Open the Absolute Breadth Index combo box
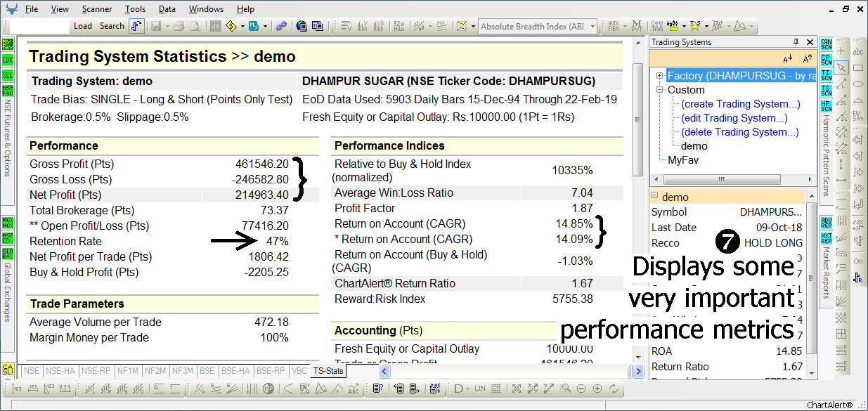The height and width of the screenshot is (411, 868). 538,26
